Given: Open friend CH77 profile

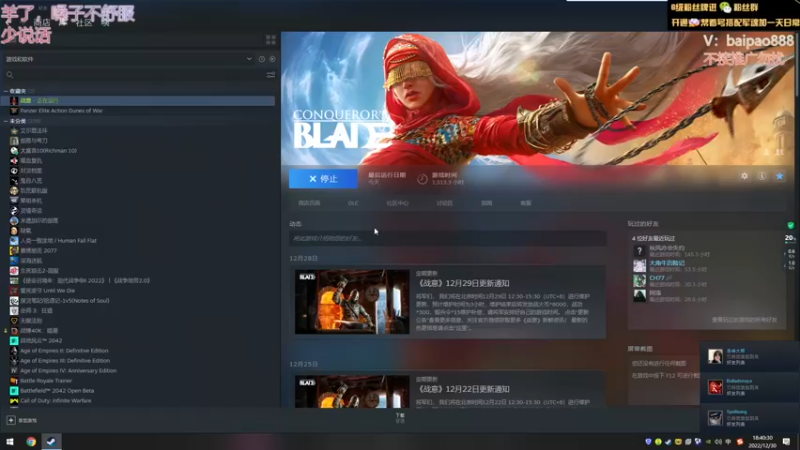Looking at the screenshot, I should click(657, 278).
